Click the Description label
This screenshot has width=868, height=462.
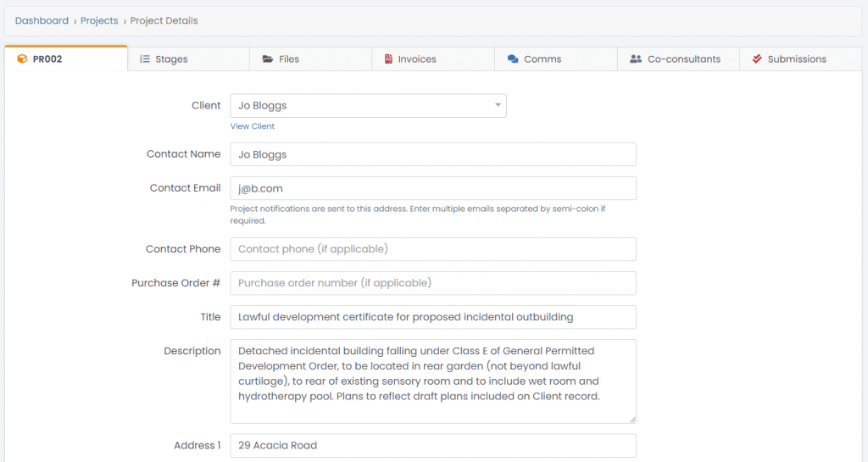192,351
